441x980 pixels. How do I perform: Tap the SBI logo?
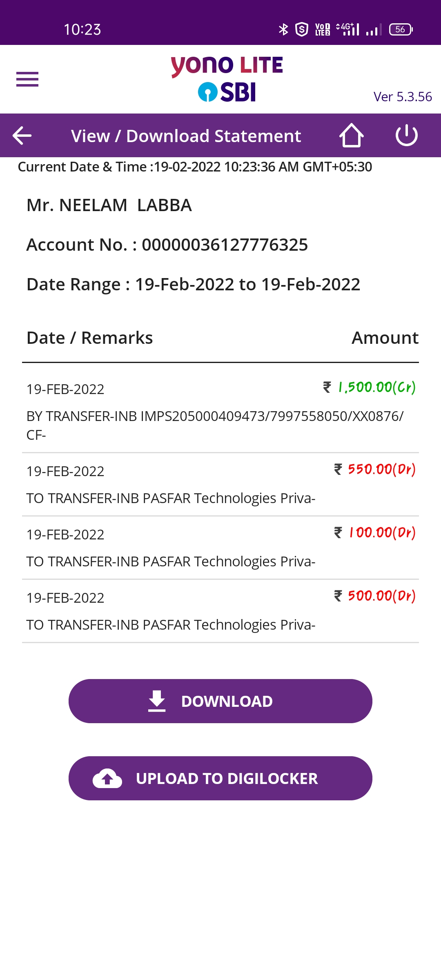[x=227, y=92]
